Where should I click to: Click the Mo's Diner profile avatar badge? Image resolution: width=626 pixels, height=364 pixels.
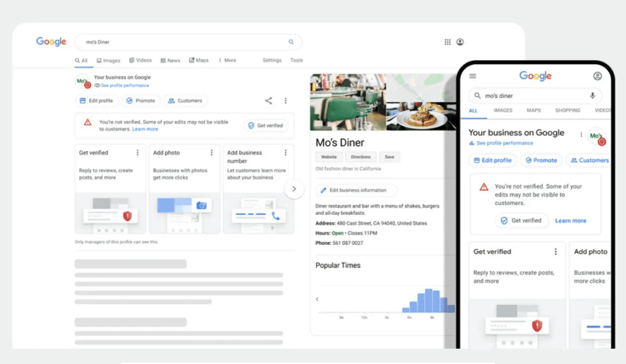tap(82, 81)
